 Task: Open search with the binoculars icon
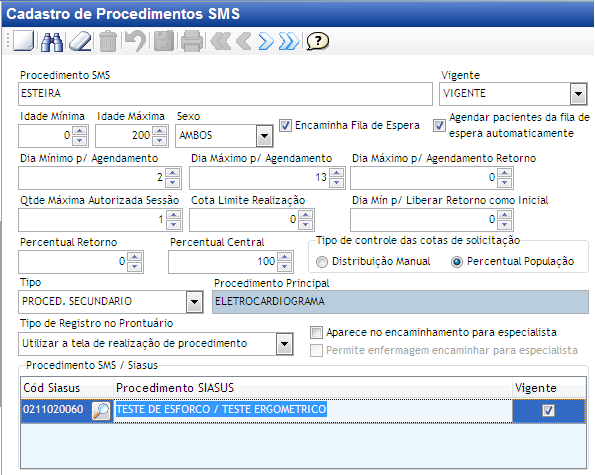52,41
